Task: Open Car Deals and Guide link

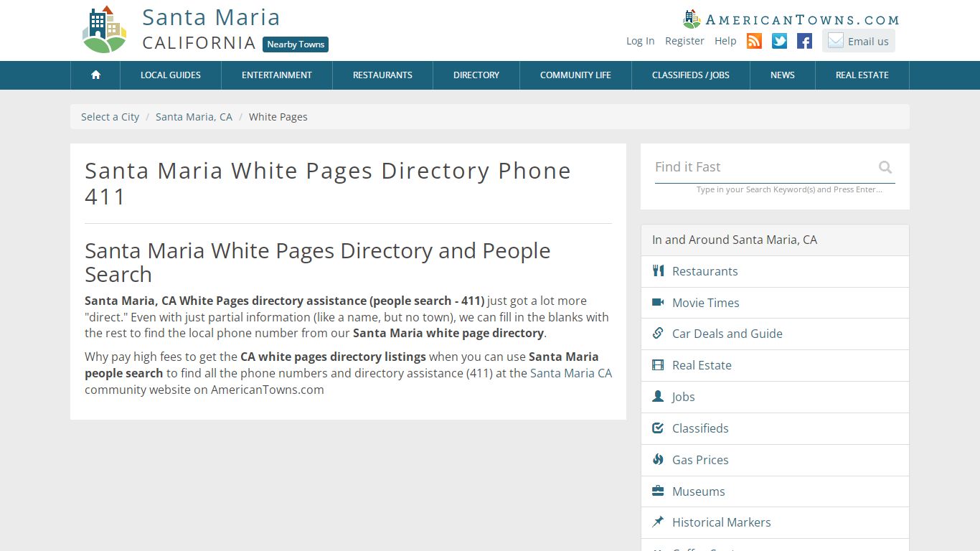Action: [775, 334]
